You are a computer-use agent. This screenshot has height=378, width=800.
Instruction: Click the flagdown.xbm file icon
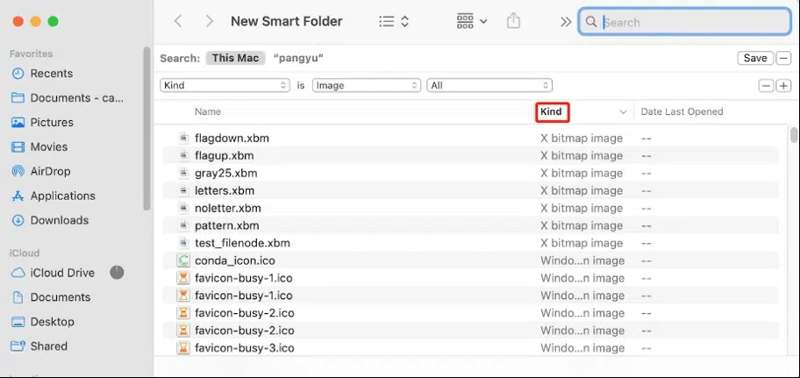coord(183,138)
